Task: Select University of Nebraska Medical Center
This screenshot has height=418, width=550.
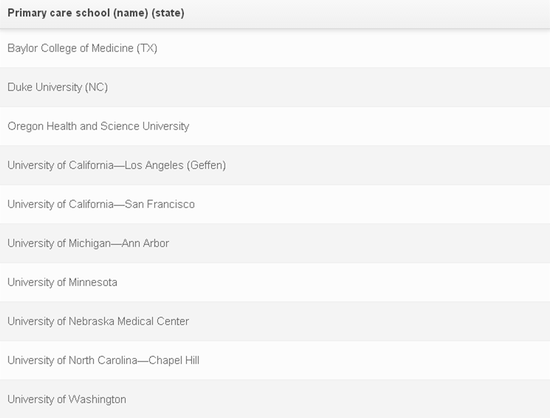Action: click(275, 321)
